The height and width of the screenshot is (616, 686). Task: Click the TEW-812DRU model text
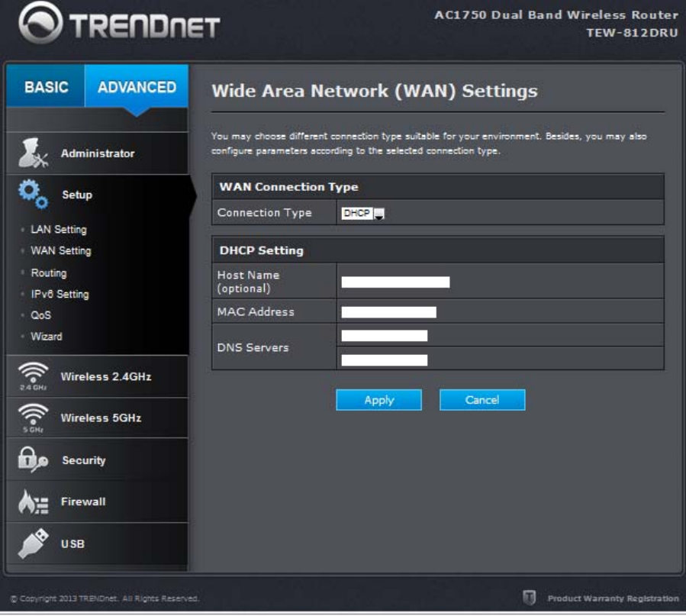point(632,33)
